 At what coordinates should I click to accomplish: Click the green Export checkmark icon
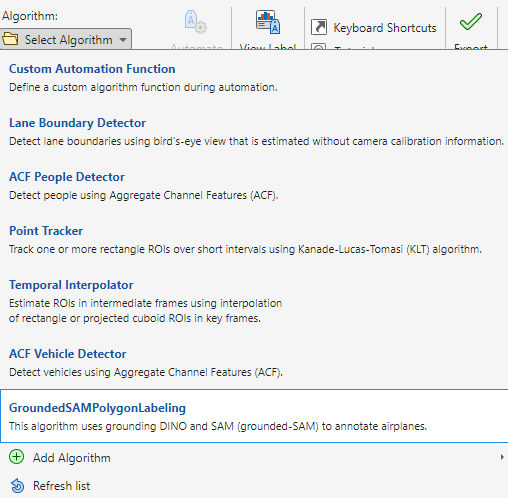coord(471,22)
